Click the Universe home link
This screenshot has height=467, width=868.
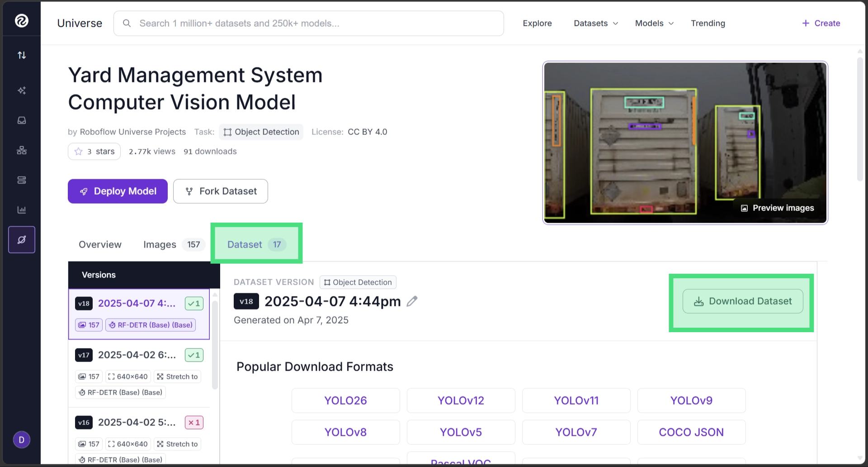[x=80, y=23]
